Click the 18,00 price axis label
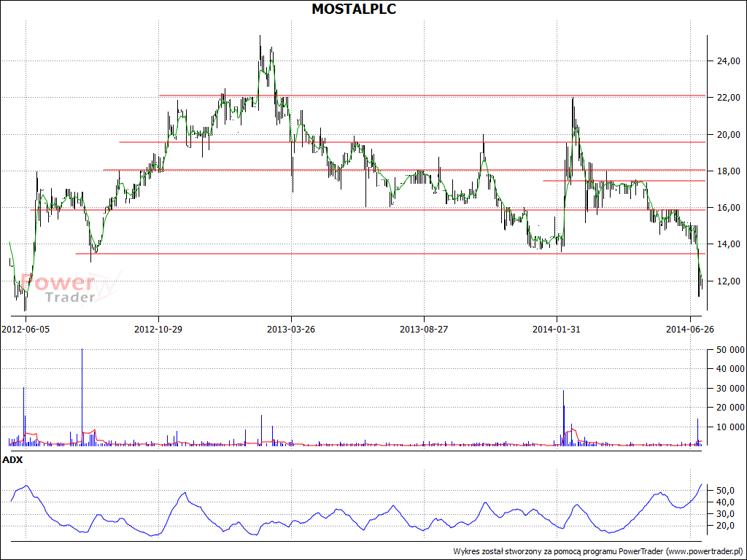Viewport: 747px width, 560px height. click(x=729, y=171)
